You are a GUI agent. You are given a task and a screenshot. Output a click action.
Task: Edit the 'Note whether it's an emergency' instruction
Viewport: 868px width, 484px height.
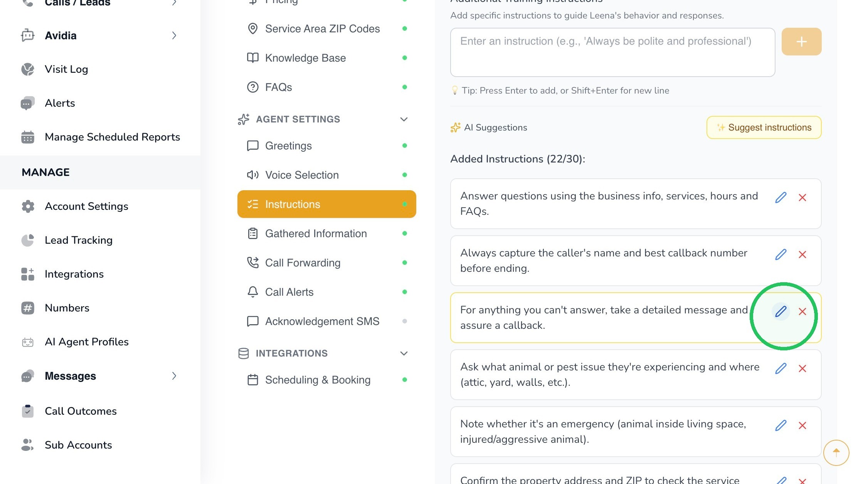click(781, 425)
